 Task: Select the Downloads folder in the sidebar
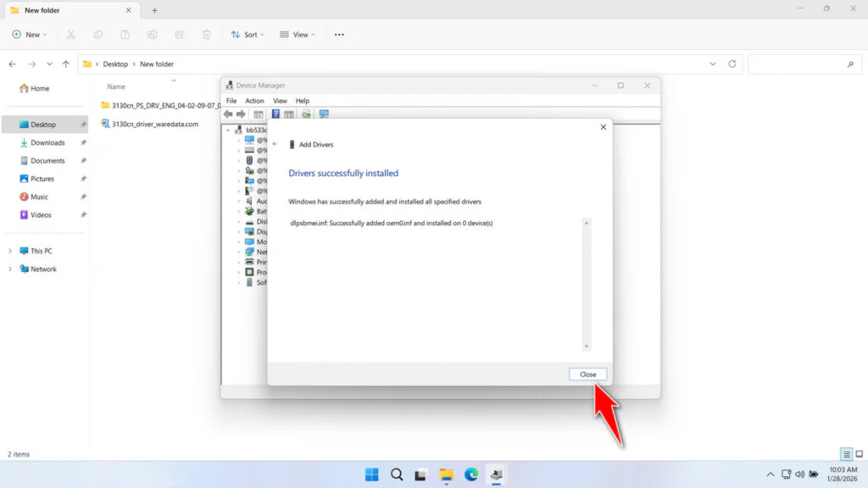pyautogui.click(x=47, y=143)
